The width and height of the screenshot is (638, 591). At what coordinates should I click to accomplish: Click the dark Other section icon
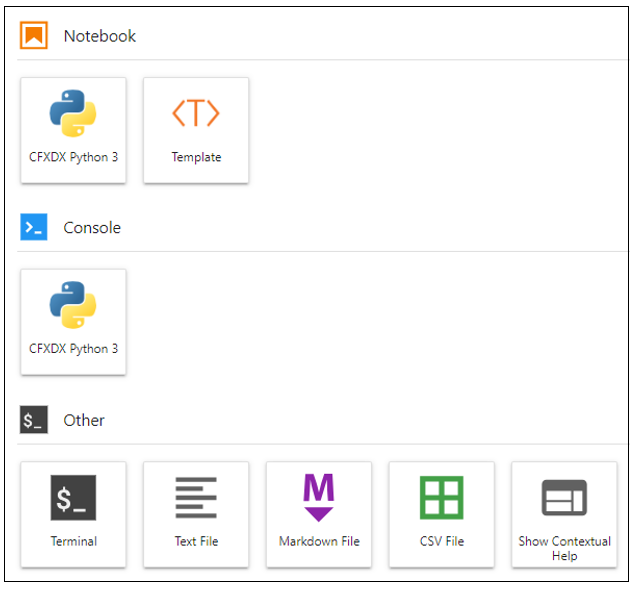[x=34, y=420]
